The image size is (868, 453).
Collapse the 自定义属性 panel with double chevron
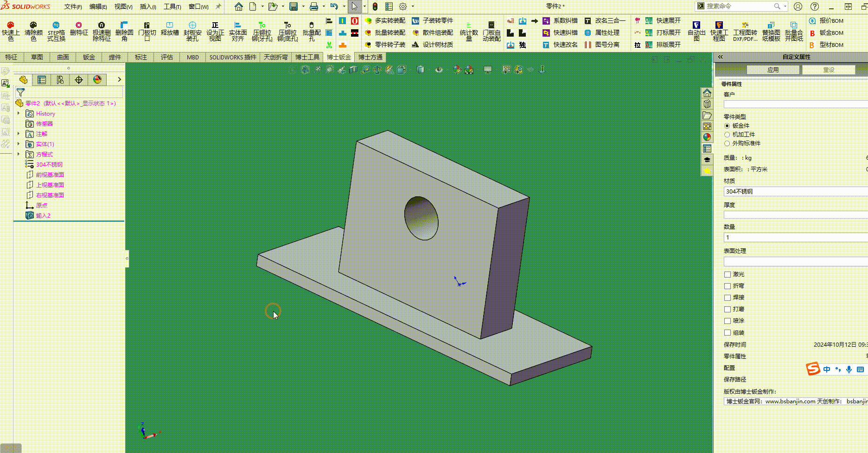point(720,57)
